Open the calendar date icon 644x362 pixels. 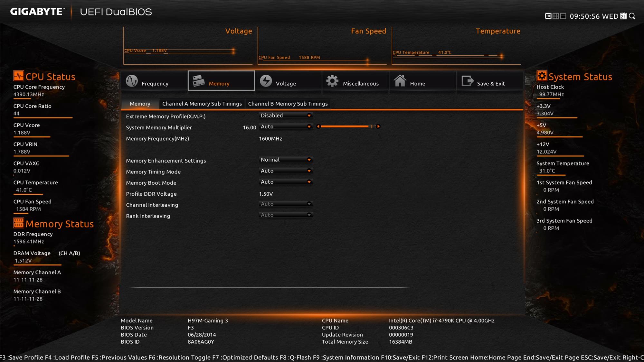click(x=623, y=16)
